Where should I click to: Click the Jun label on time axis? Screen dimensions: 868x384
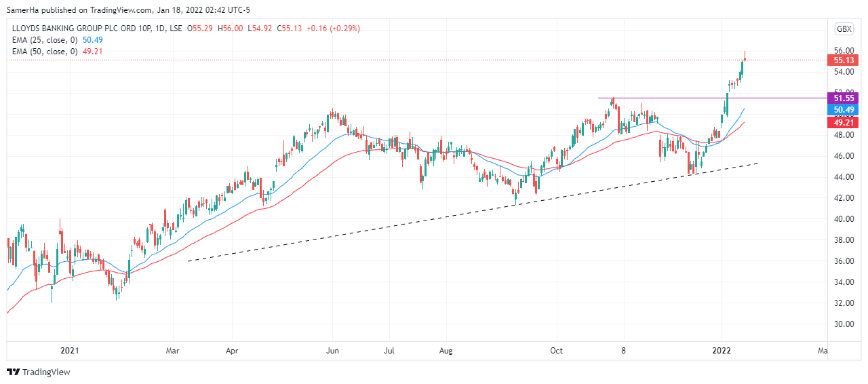(x=332, y=351)
